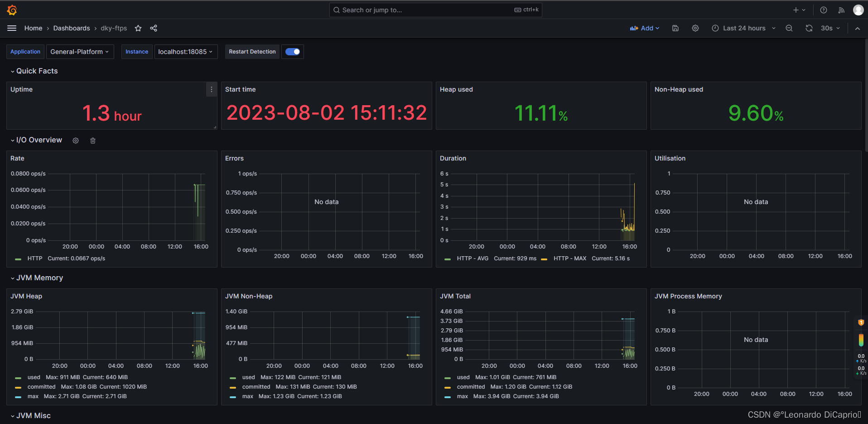Star the dky-ftps dashboard as favorite
Image resolution: width=868 pixels, height=424 pixels.
[138, 28]
